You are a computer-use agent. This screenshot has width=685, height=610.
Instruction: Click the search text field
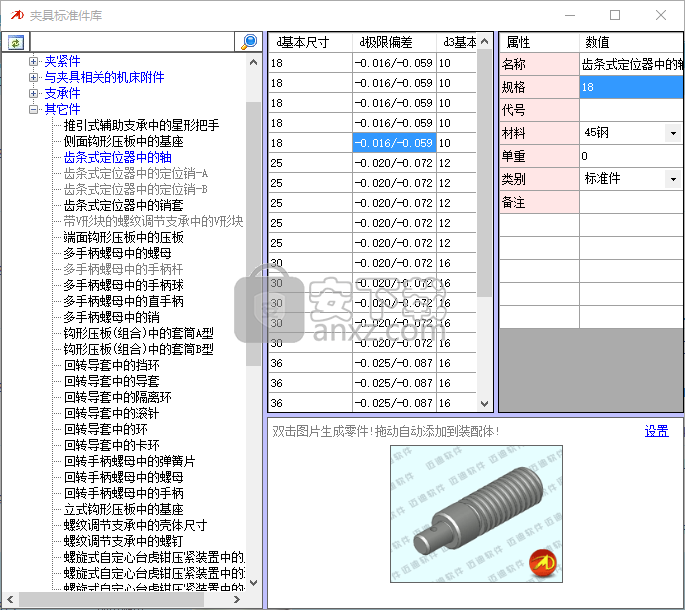[x=132, y=42]
